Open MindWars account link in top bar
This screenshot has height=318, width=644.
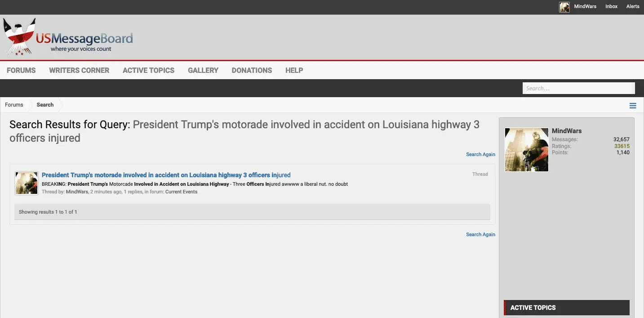pyautogui.click(x=585, y=7)
